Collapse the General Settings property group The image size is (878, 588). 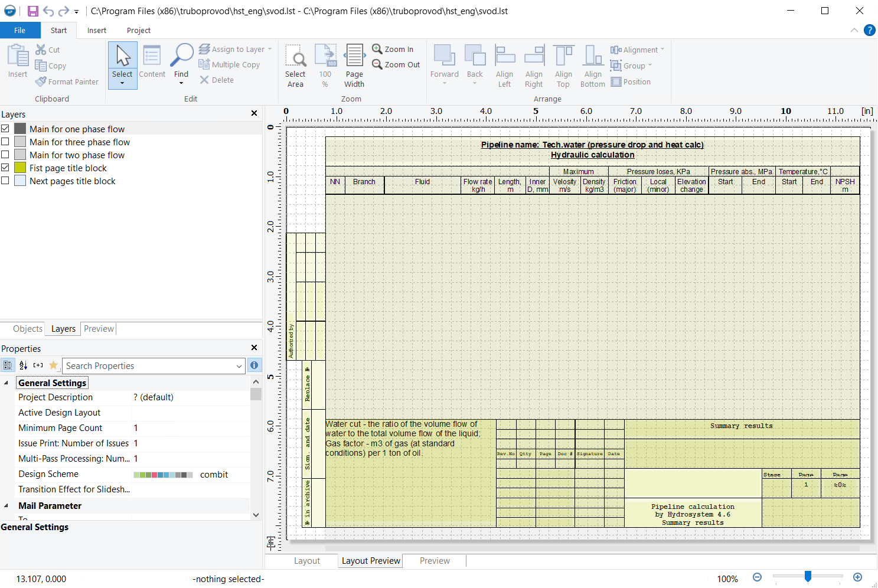pyautogui.click(x=6, y=383)
